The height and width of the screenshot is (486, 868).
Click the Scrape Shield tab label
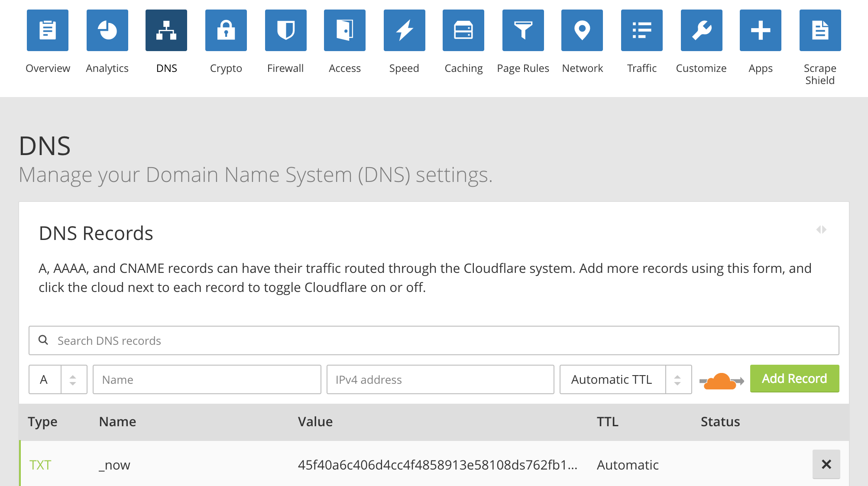(x=820, y=74)
